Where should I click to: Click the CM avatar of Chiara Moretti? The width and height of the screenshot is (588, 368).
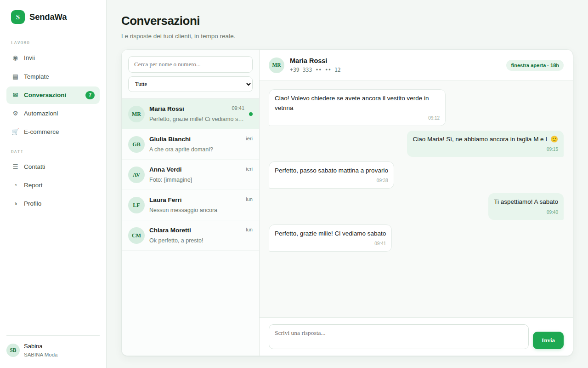pos(136,236)
